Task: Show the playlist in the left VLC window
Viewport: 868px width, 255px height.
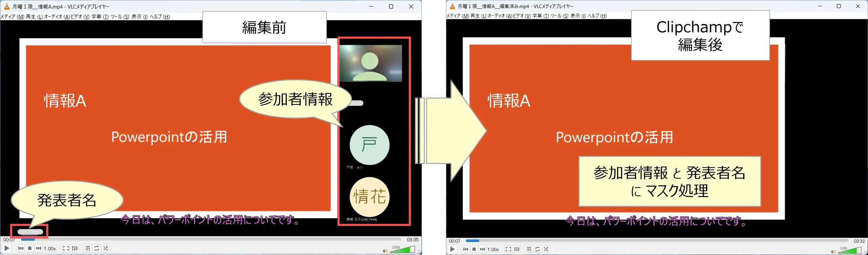Action: [87, 249]
